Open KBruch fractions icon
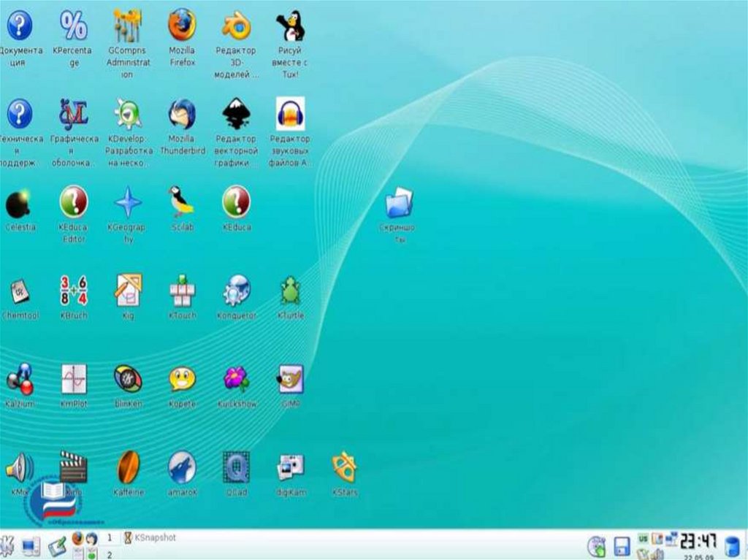Viewport: 748px width, 560px height. tap(74, 290)
